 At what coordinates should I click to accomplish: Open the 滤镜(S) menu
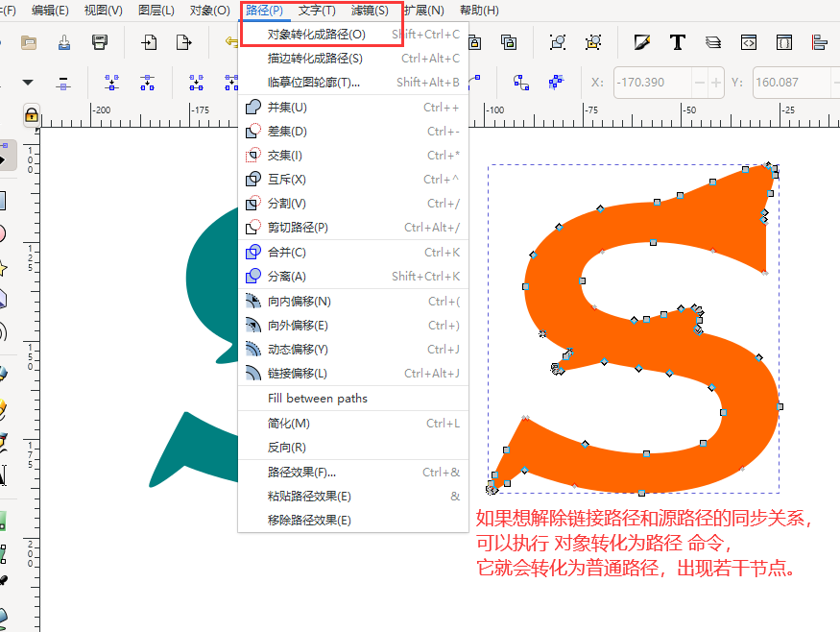[370, 11]
